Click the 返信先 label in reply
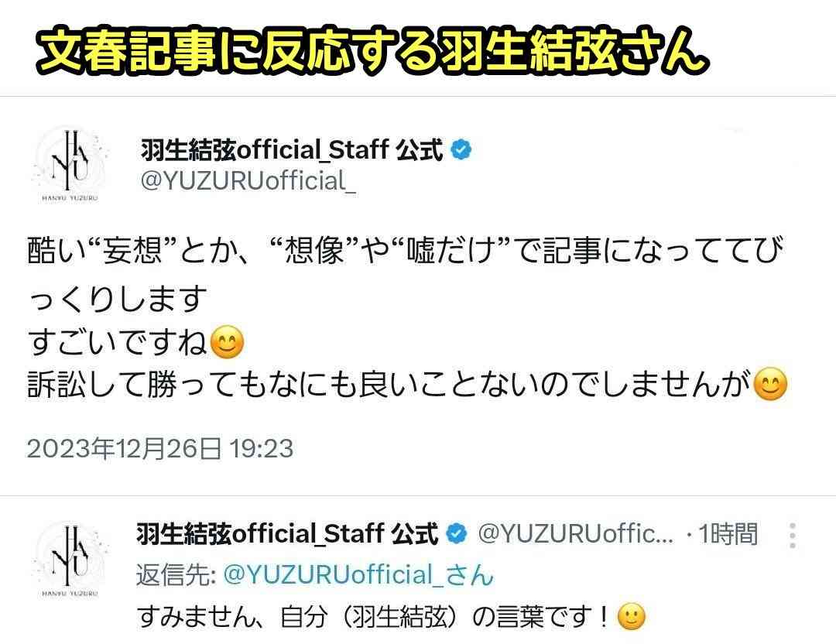836x644 pixels. point(176,574)
